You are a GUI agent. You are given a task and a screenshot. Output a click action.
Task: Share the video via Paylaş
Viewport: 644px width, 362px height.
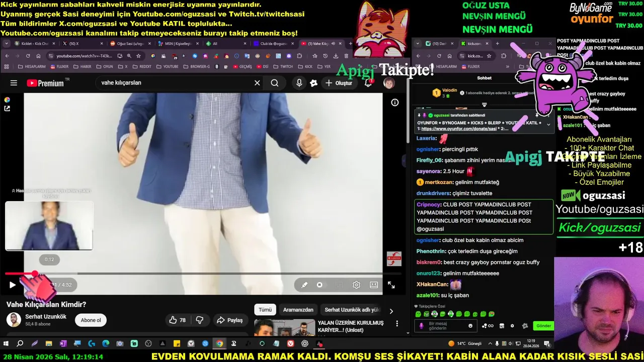[230, 320]
